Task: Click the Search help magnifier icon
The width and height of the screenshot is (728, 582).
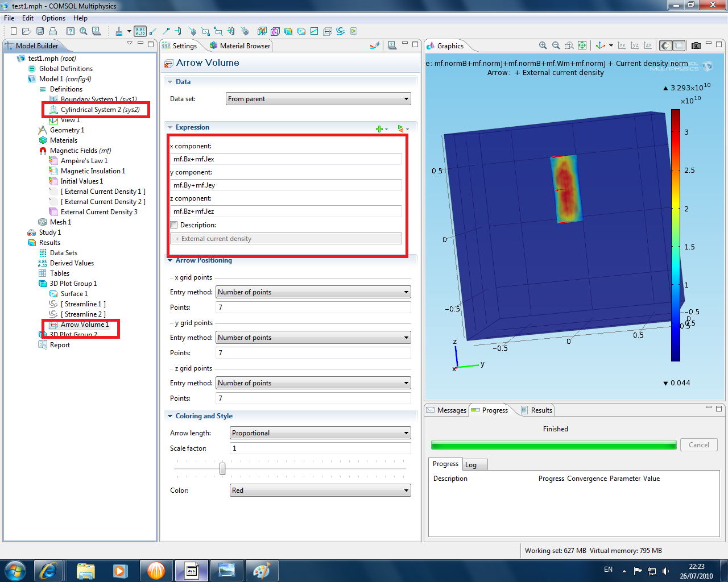Action: [83, 31]
